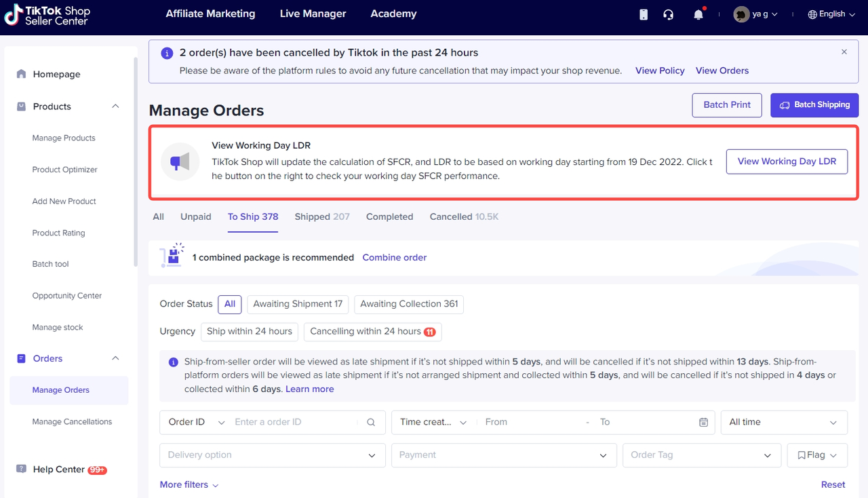
Task: Click the Orders clipboard icon
Action: (22, 358)
